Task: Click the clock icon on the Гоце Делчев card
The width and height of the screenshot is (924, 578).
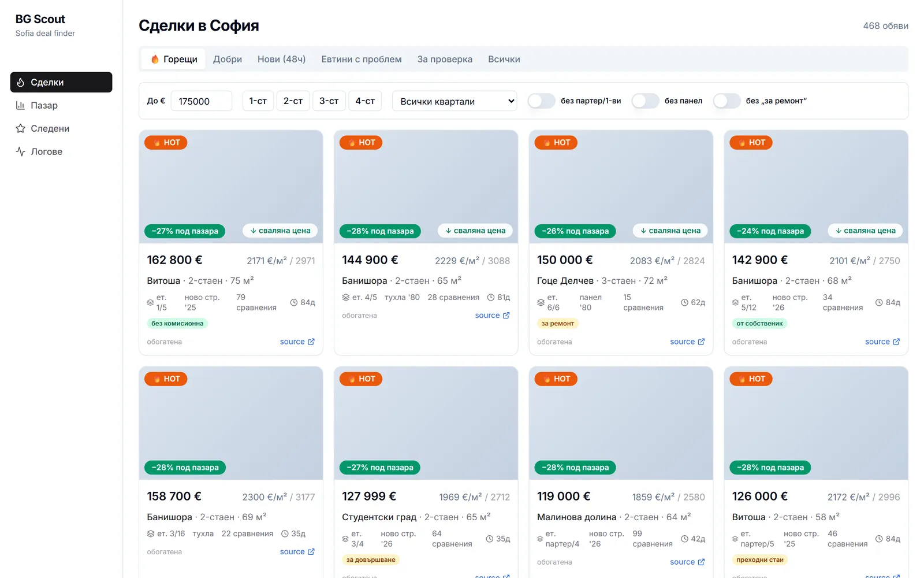Action: [x=684, y=302]
